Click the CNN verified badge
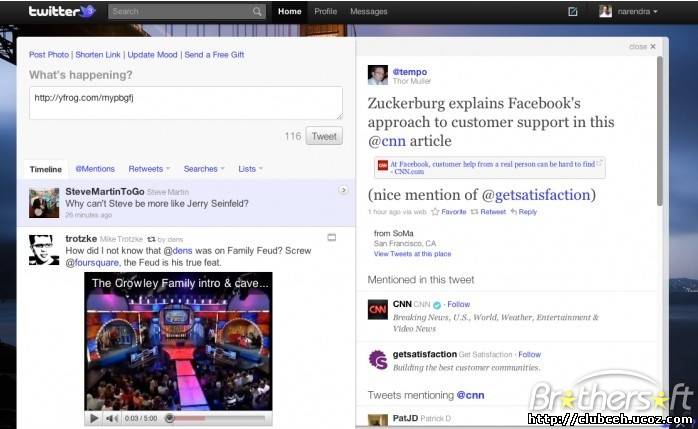This screenshot has width=698, height=429. coord(437,305)
